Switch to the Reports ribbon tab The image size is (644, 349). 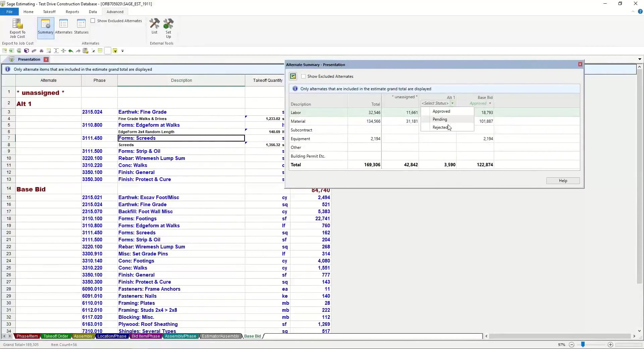(x=72, y=12)
